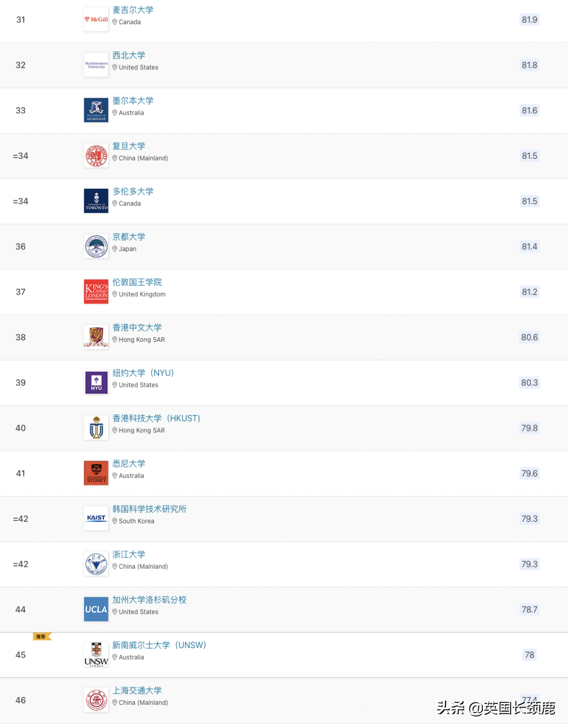Open the 悉尼大学 university link

pyautogui.click(x=129, y=464)
